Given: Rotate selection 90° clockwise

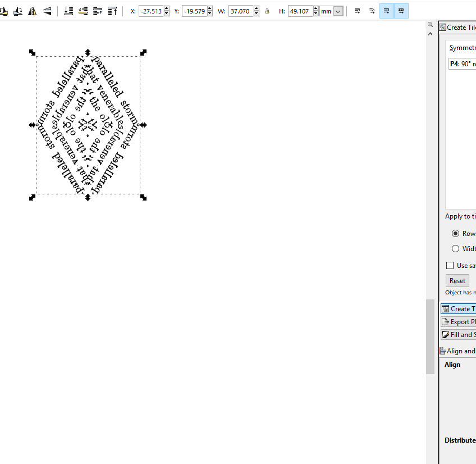Looking at the screenshot, I should [x=17, y=10].
